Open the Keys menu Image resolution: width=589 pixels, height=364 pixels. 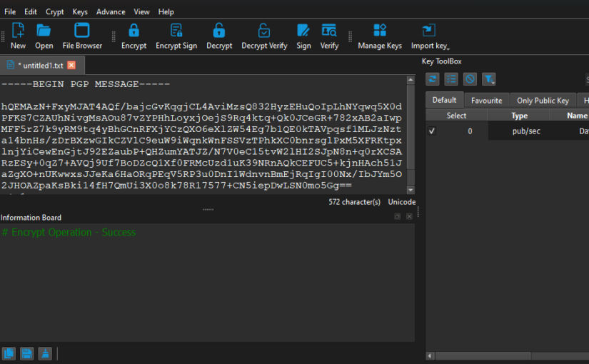pos(80,11)
